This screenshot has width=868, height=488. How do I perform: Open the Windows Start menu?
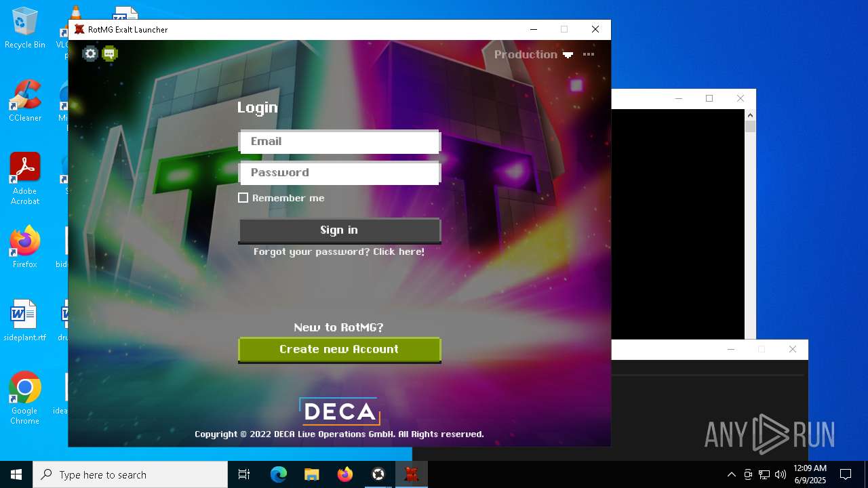(16, 474)
